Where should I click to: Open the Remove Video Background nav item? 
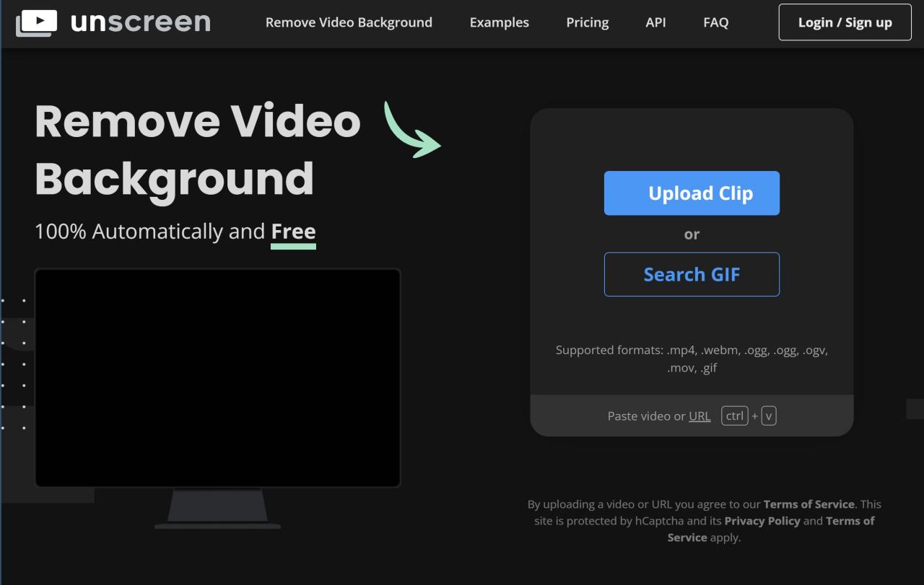349,22
